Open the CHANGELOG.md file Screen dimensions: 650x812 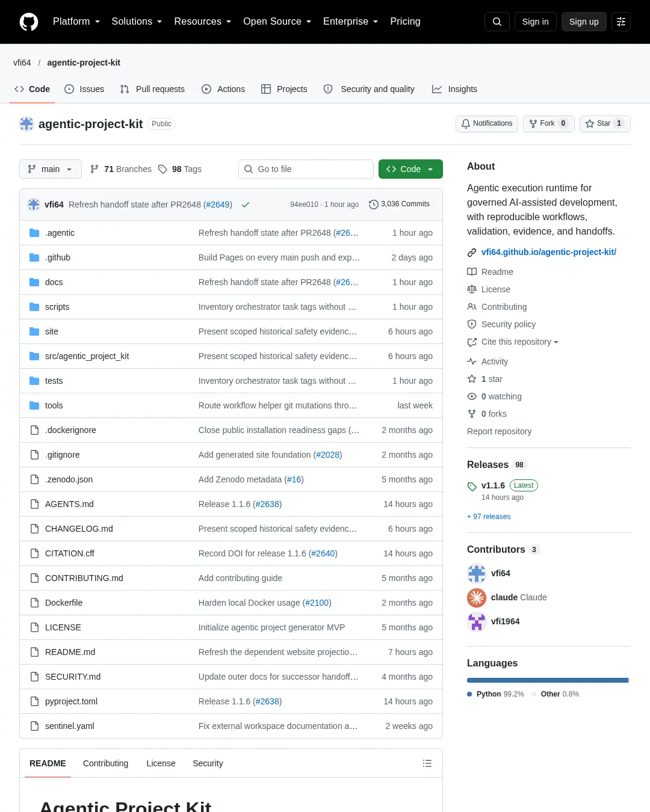click(x=79, y=529)
